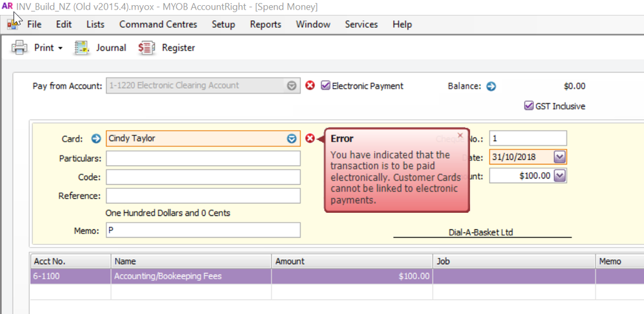Click the Memo input field

point(203,230)
